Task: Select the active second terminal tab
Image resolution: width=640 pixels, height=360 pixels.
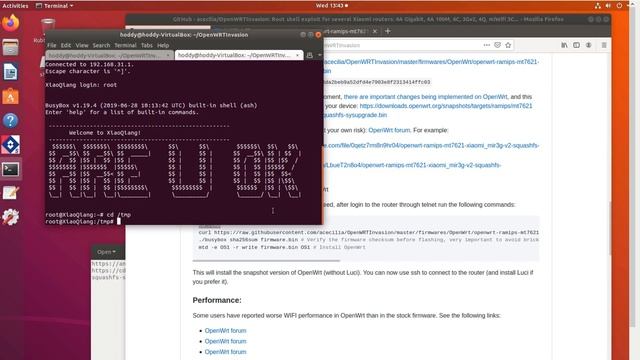Action: (239, 55)
